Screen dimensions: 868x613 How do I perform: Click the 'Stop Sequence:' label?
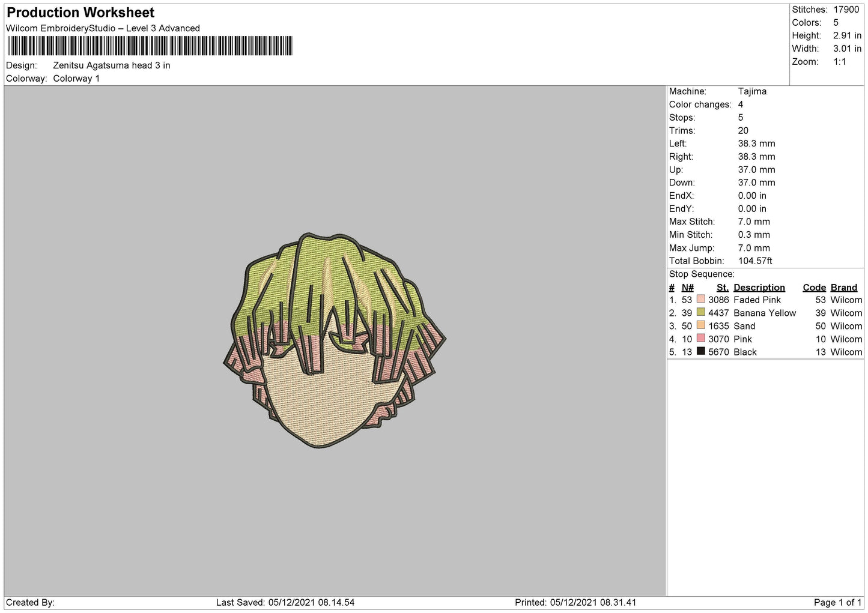pyautogui.click(x=702, y=274)
